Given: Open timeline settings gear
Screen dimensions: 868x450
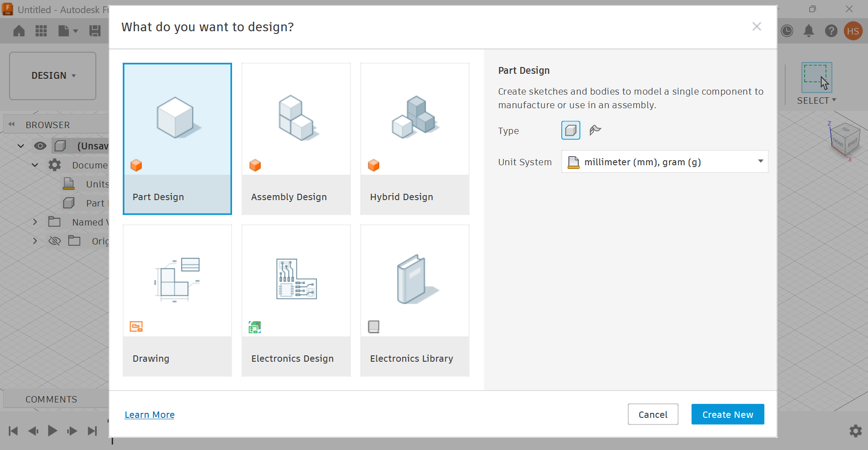Looking at the screenshot, I should click(856, 431).
